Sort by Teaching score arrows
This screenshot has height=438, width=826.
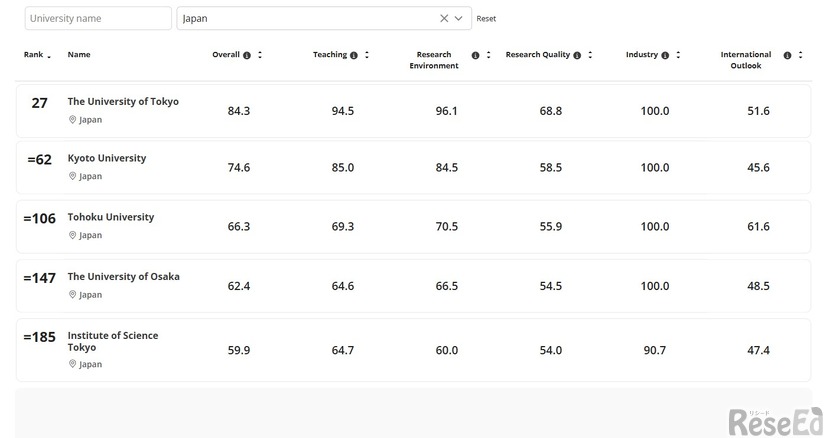click(367, 55)
